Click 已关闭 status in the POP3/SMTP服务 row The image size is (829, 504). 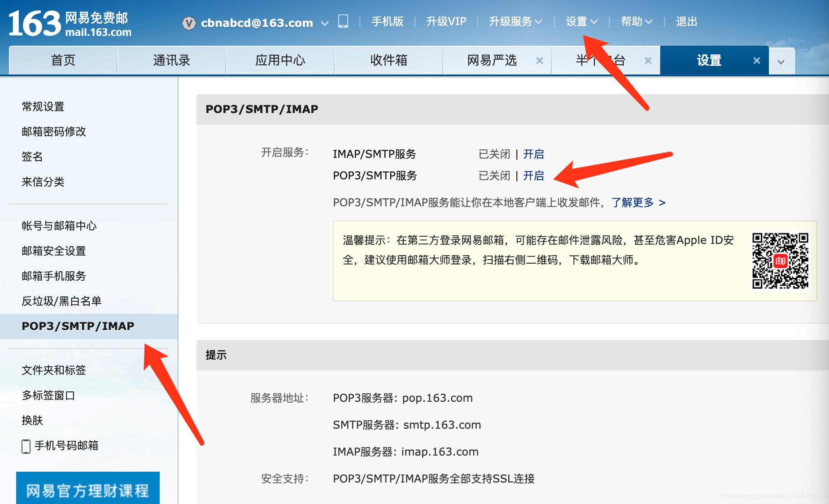[494, 176]
